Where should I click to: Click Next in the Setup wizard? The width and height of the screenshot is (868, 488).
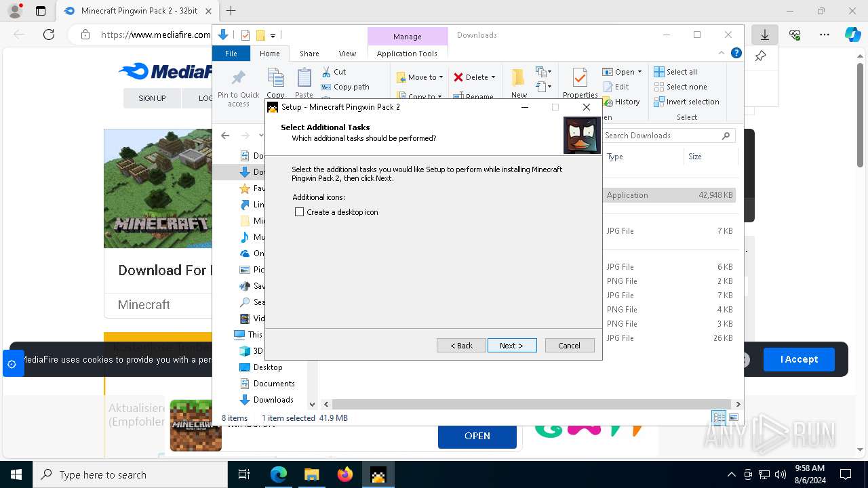[x=512, y=346]
